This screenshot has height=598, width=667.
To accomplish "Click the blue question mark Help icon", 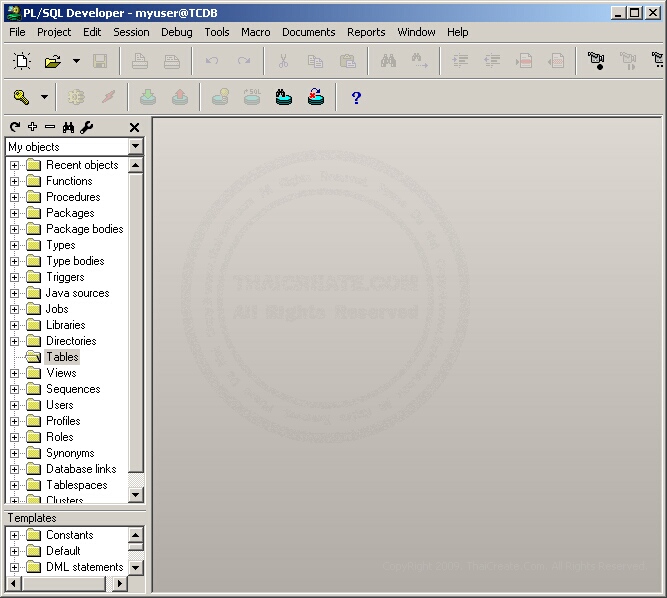I will [x=356, y=98].
